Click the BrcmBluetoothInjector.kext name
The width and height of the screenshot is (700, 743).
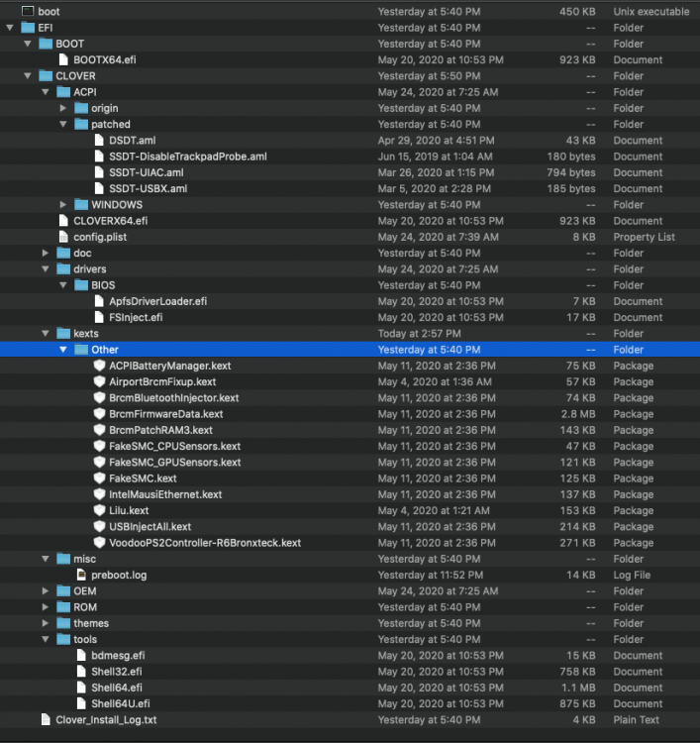click(174, 398)
